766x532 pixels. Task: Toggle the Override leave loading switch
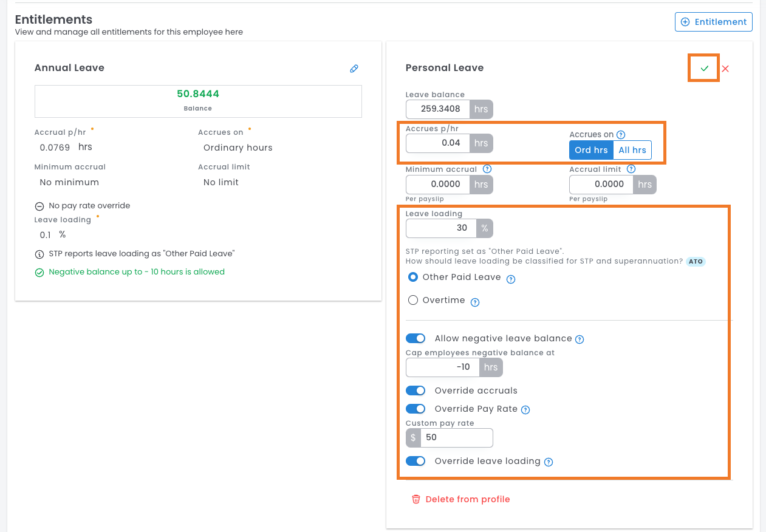pyautogui.click(x=415, y=461)
